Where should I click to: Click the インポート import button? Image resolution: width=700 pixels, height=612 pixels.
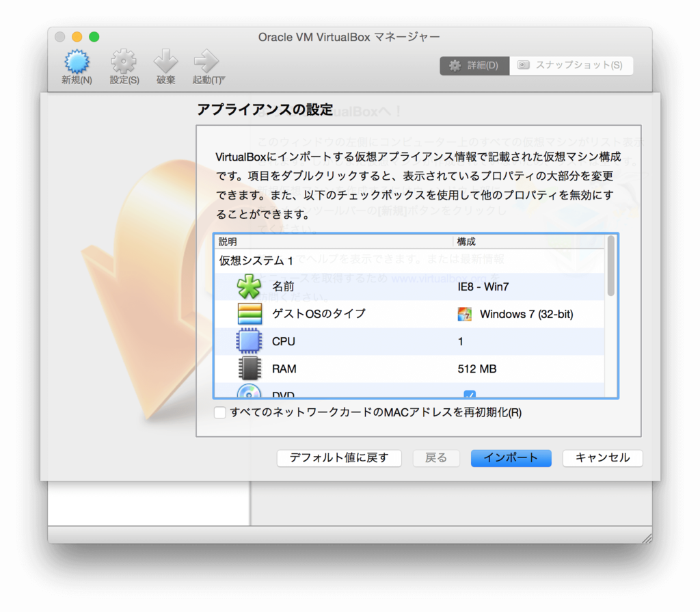point(511,458)
